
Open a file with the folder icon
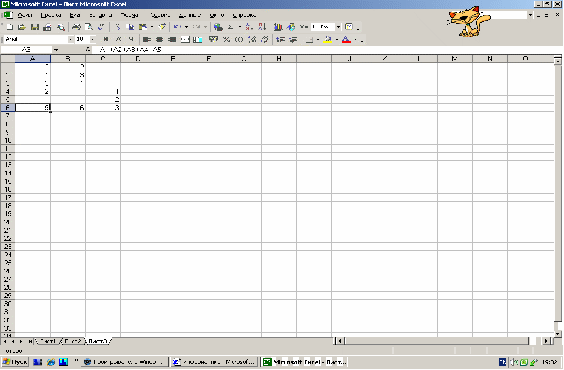22,27
